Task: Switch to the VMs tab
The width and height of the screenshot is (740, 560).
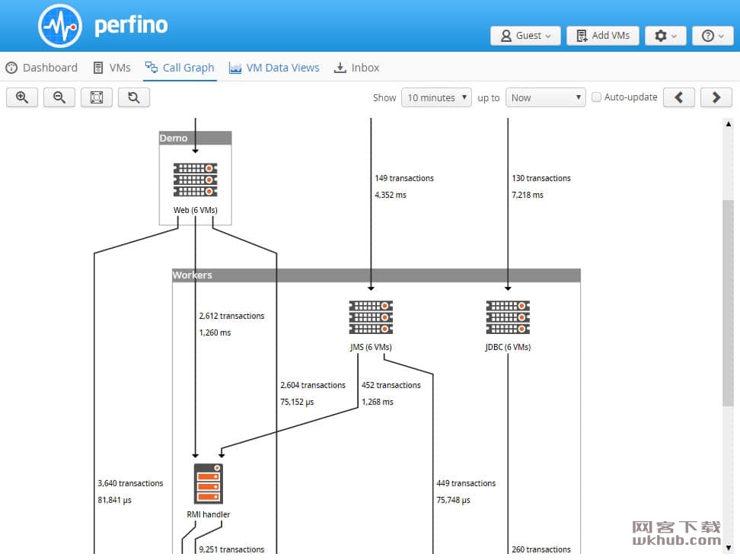Action: tap(112, 68)
